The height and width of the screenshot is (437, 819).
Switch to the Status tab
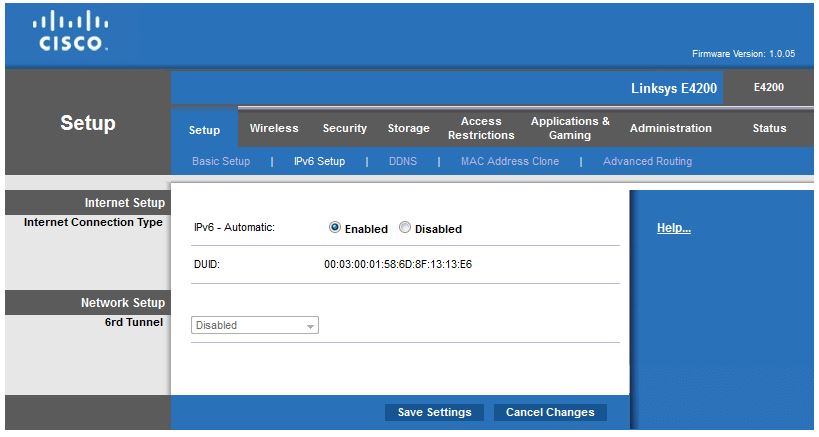coord(769,128)
